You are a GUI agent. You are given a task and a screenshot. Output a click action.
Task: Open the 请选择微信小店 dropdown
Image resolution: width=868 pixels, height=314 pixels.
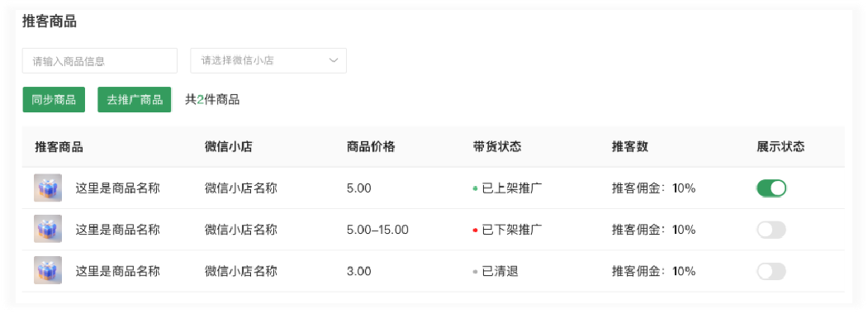268,60
